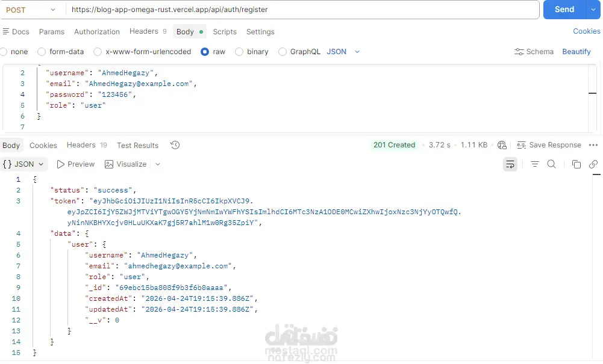The width and height of the screenshot is (603, 364).
Task: Toggle line wrap in response
Action: click(510, 164)
